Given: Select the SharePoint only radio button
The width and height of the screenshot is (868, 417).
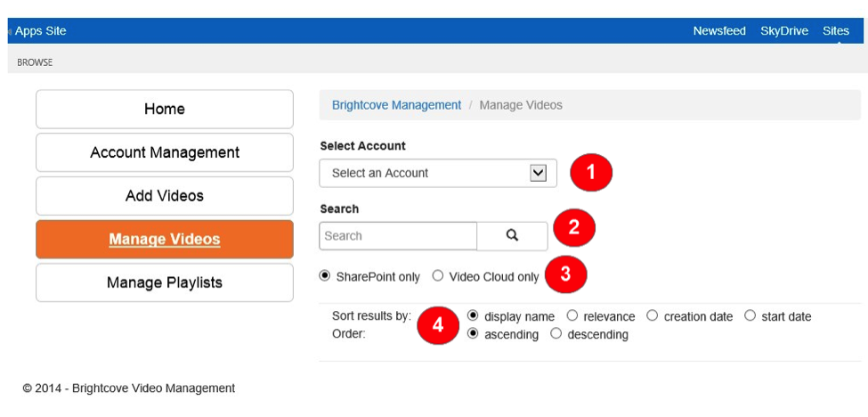Looking at the screenshot, I should click(x=325, y=276).
